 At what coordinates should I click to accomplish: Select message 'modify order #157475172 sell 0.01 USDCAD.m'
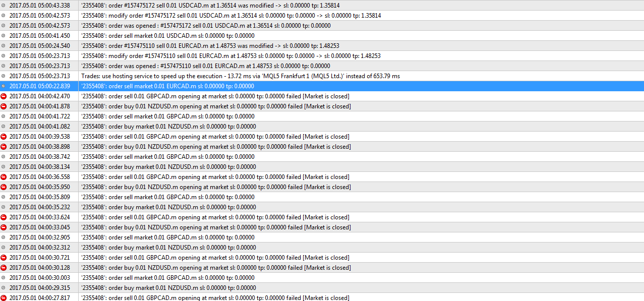click(x=231, y=16)
